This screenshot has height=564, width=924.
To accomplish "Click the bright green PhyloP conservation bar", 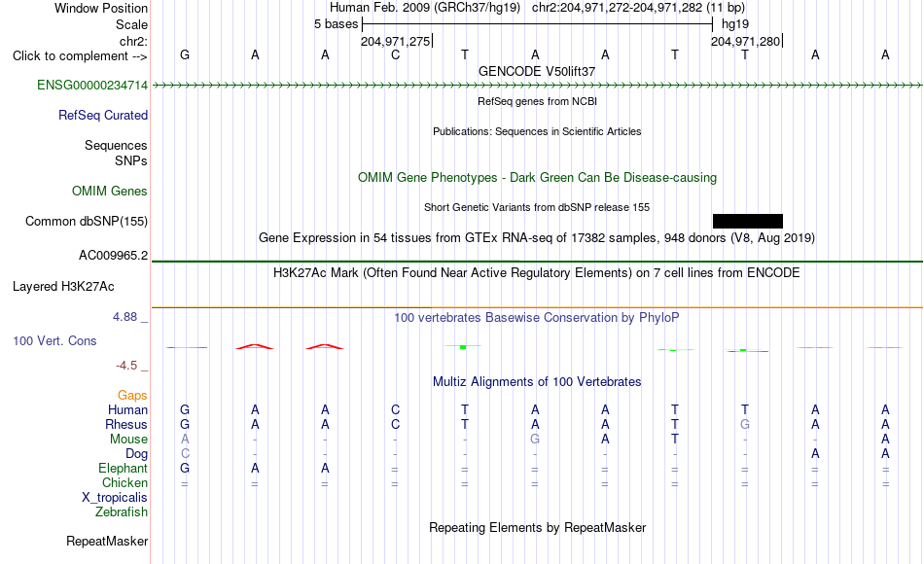I will click(463, 346).
